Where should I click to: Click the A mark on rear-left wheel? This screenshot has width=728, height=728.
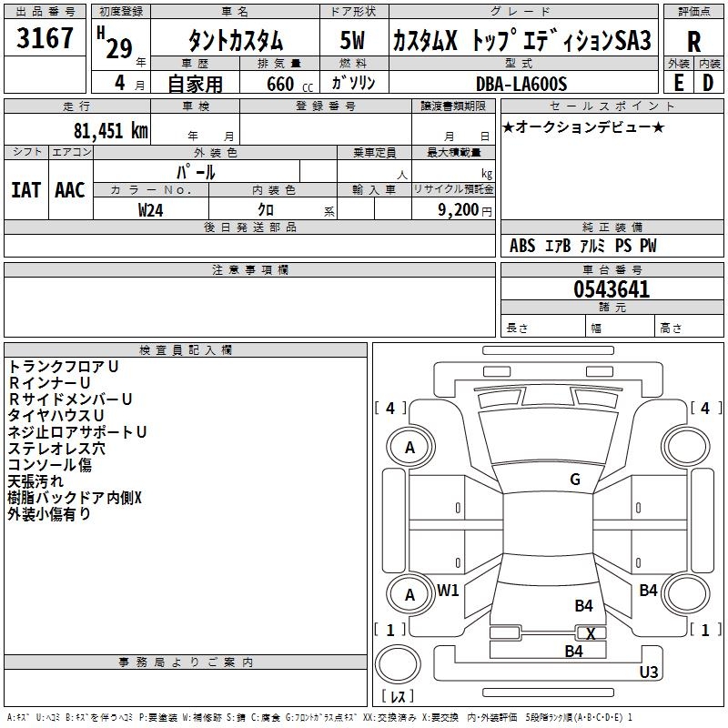pos(409,594)
